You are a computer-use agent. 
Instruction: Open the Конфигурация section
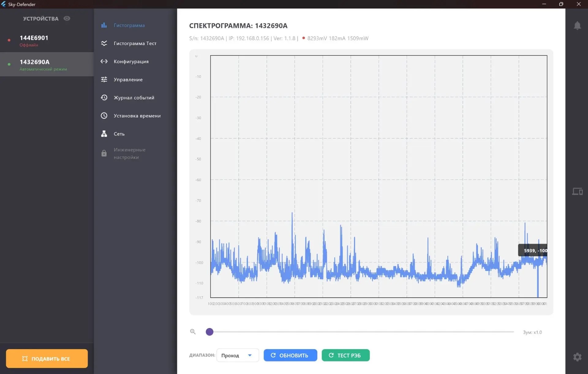[135, 61]
